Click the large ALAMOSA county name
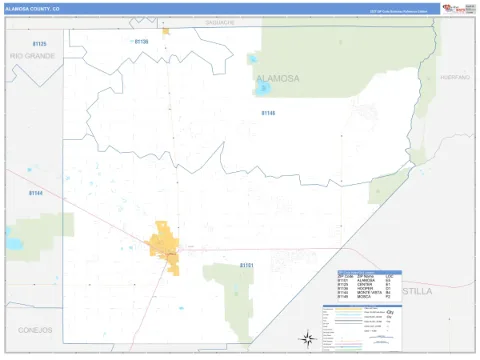This screenshot has width=480, height=360. click(278, 79)
